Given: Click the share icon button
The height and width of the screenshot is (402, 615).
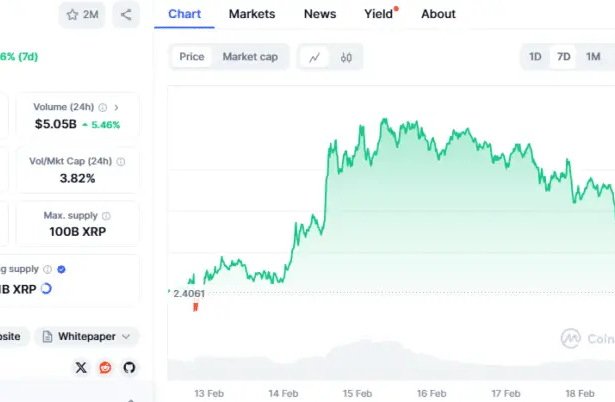Looking at the screenshot, I should click(126, 15).
